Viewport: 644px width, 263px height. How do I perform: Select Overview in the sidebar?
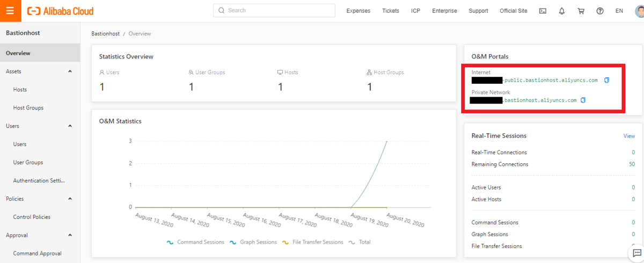pos(40,53)
